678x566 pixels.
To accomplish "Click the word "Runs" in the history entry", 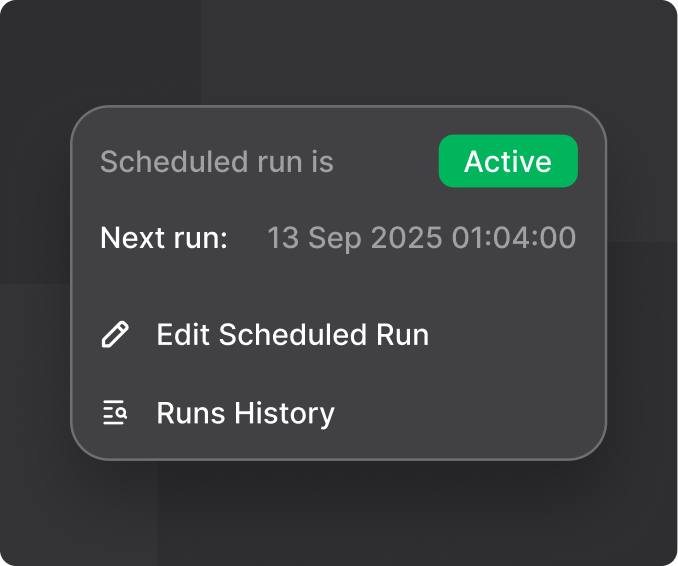I will [x=190, y=412].
